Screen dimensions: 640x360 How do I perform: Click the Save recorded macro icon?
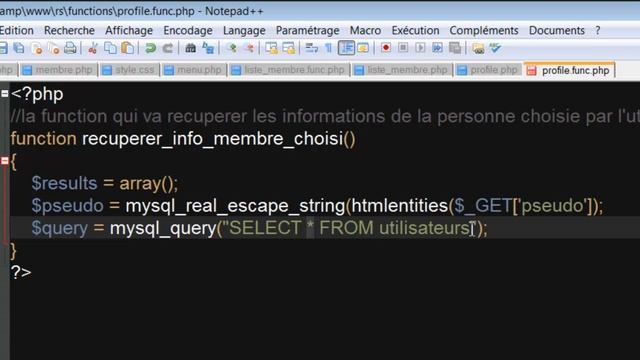[x=455, y=48]
